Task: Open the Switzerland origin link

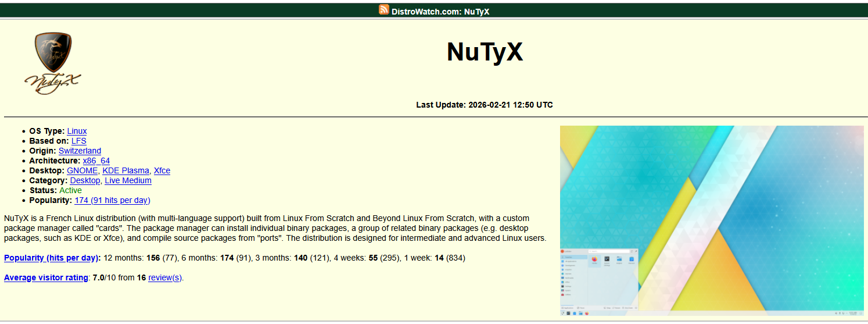Action: click(80, 151)
